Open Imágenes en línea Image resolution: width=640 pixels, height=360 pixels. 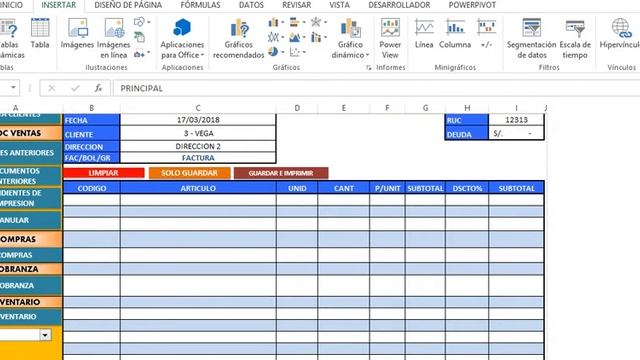point(113,38)
